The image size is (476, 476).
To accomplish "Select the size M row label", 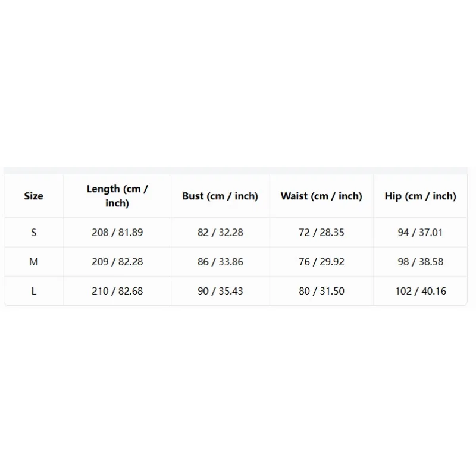I will (x=34, y=262).
